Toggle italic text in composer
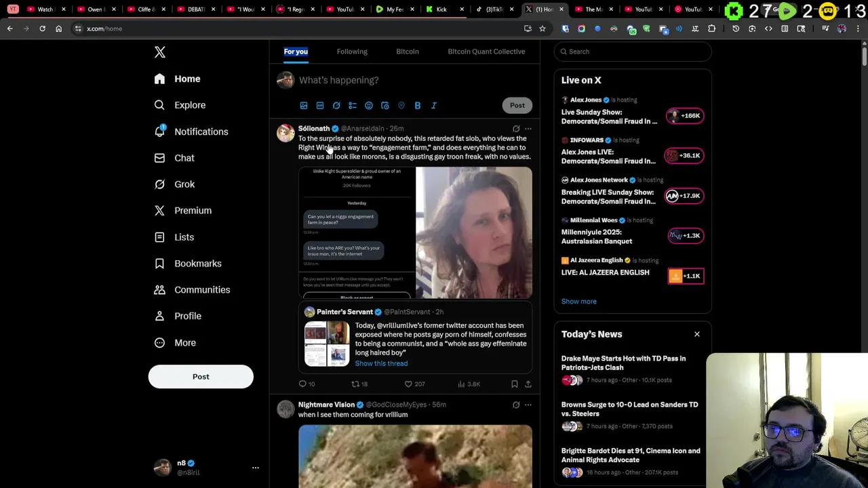868x488 pixels. point(434,106)
